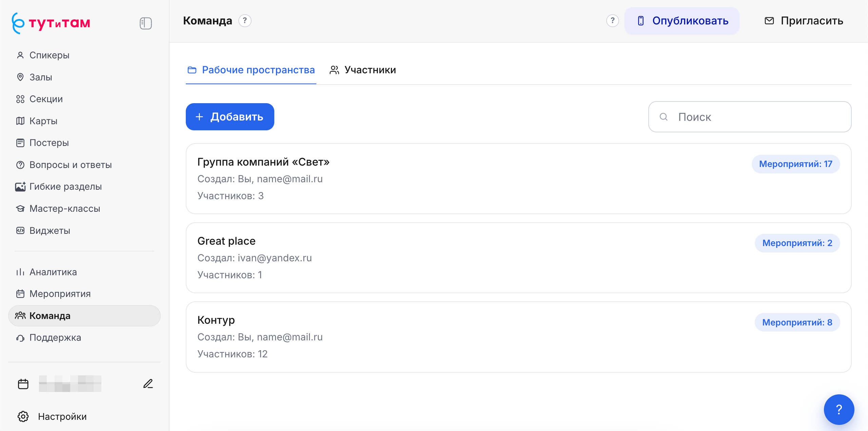Select Карты menu item
This screenshot has height=431, width=868.
[84, 121]
